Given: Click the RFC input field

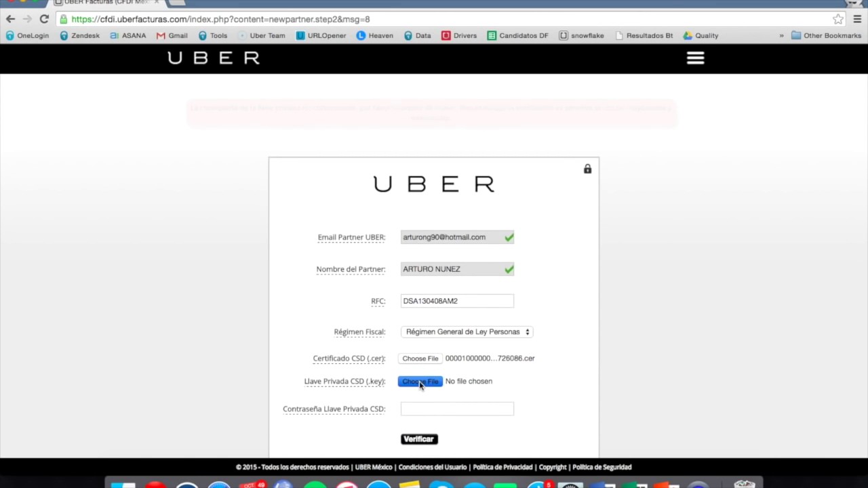Looking at the screenshot, I should click(457, 301).
